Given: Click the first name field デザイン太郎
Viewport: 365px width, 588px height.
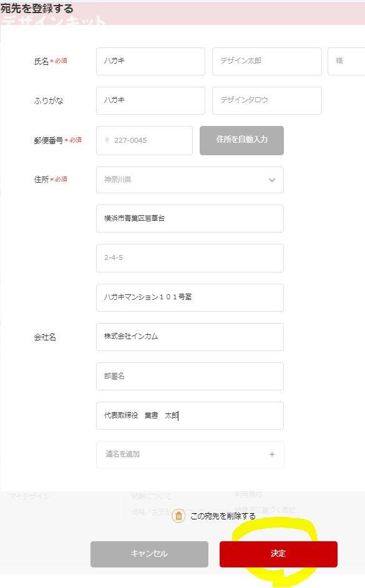Looking at the screenshot, I should [266, 61].
